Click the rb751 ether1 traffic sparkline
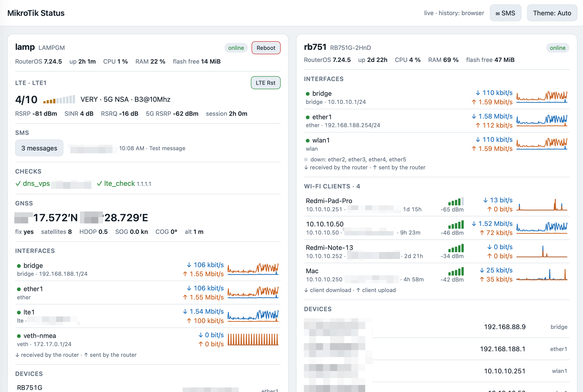This screenshot has height=392, width=583. (x=542, y=120)
